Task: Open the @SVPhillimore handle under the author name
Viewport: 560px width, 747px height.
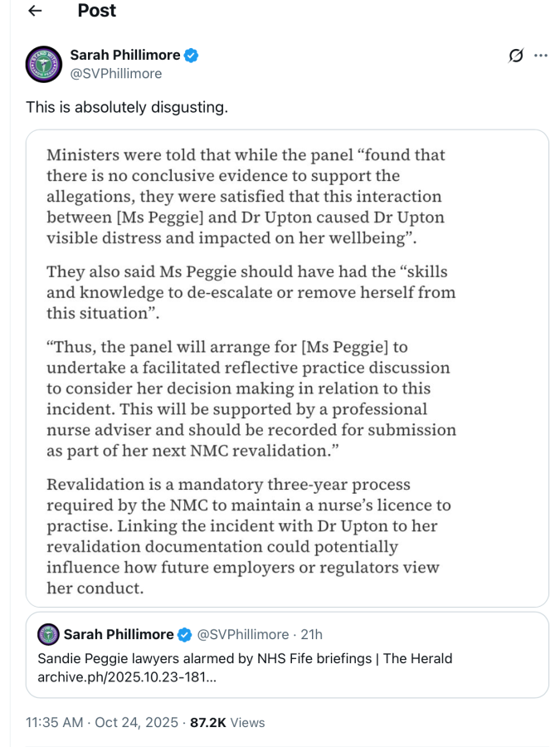Action: 116,74
